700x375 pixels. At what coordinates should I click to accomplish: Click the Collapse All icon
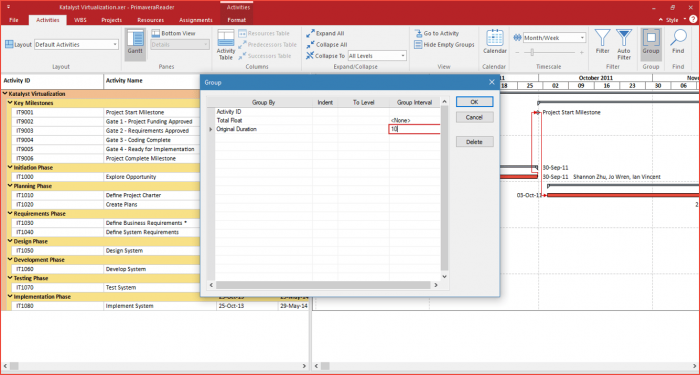[310, 45]
